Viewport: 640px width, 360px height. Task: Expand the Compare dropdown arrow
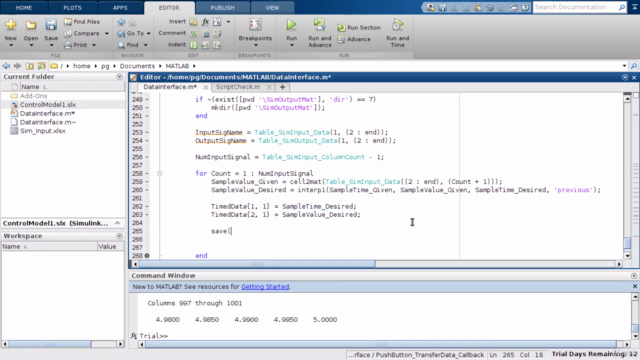click(x=107, y=33)
